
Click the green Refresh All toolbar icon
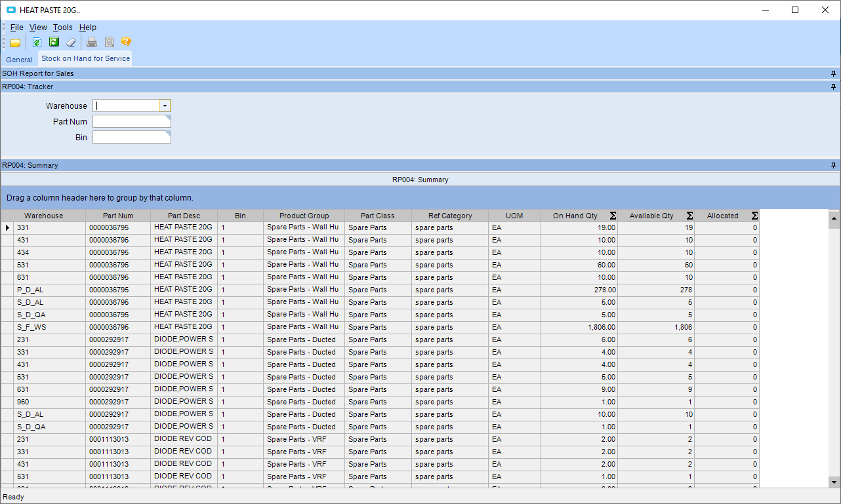tap(54, 43)
